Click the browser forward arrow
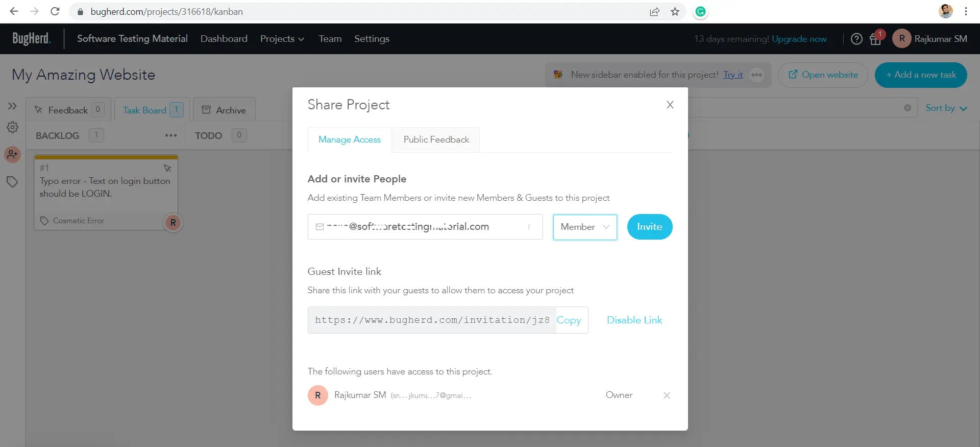Viewport: 980px width, 447px height. click(34, 11)
